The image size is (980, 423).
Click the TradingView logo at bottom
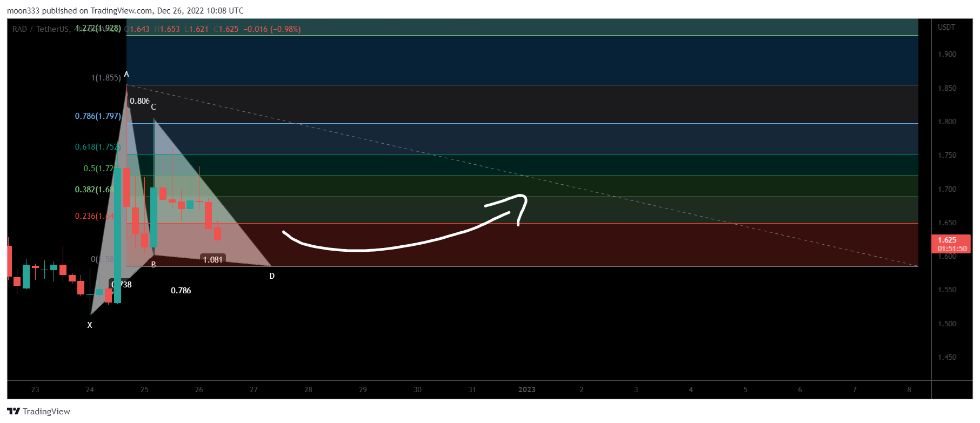(38, 411)
